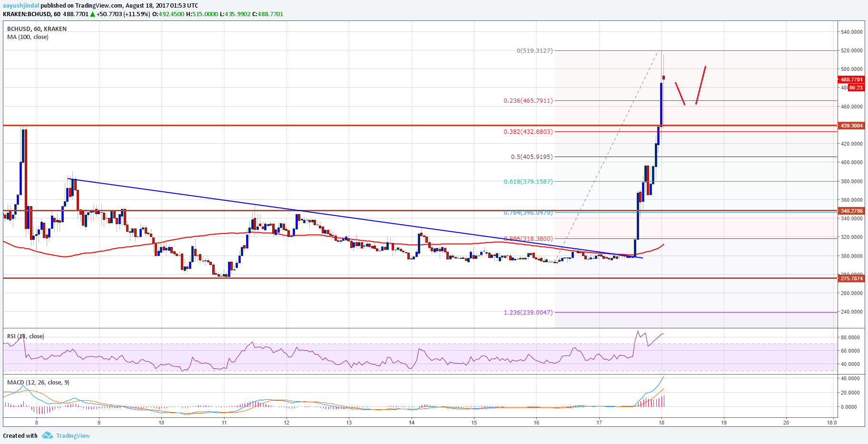Screen dimensions: 868x444
Task: Select Fibonacci label 0.886(318.3800)
Action: point(528,239)
